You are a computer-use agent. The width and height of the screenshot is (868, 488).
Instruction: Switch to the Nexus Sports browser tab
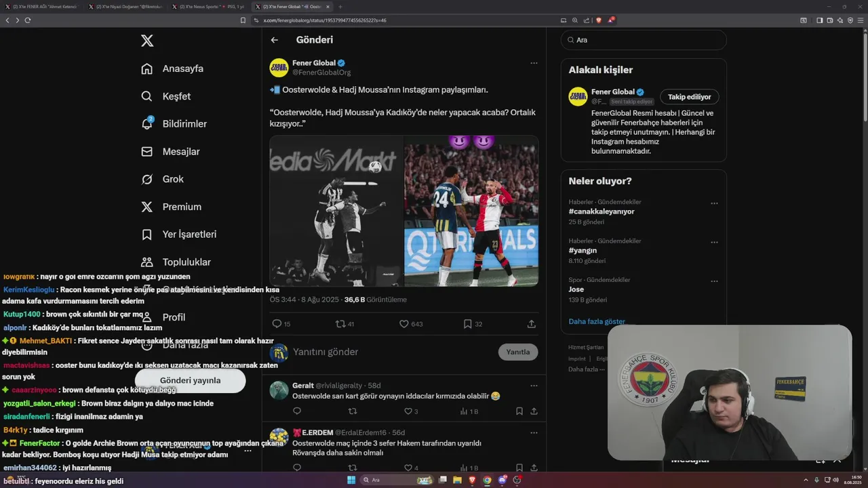click(210, 7)
